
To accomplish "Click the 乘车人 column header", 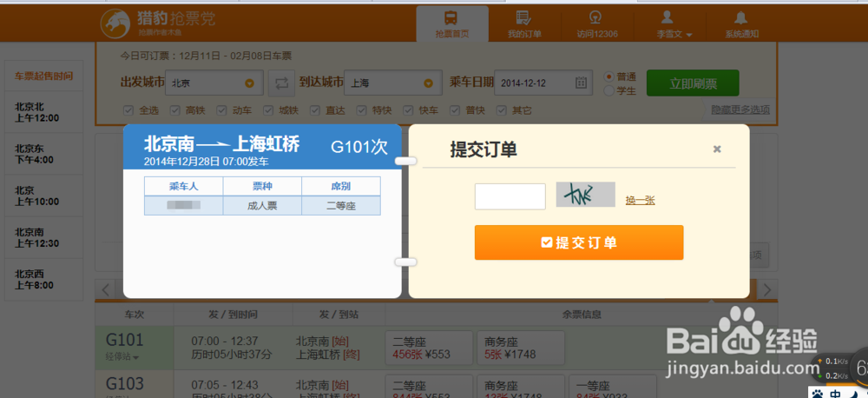I will coord(184,186).
